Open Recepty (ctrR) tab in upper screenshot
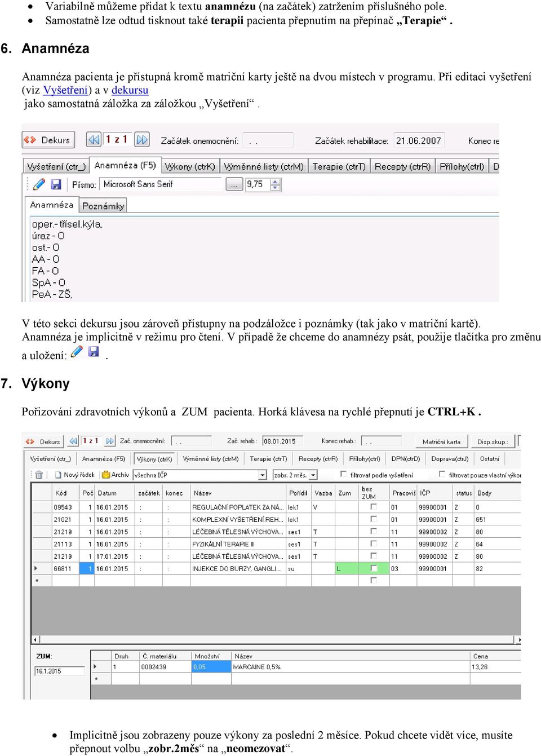The height and width of the screenshot is (756, 541). tap(402, 166)
